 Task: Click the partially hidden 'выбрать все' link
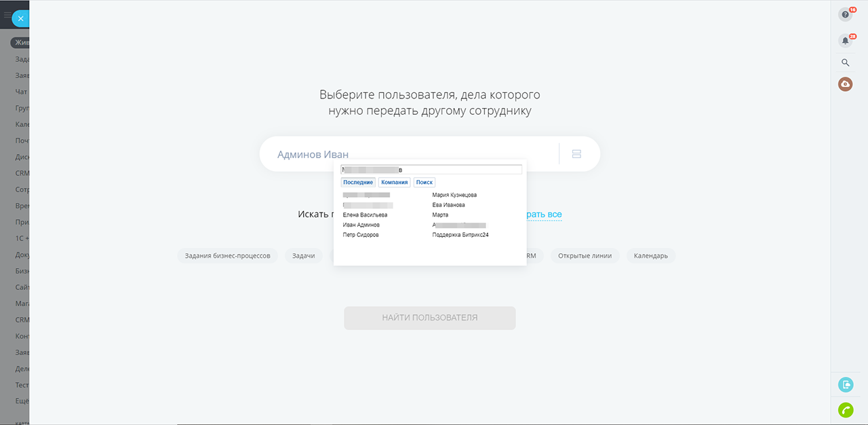point(545,215)
